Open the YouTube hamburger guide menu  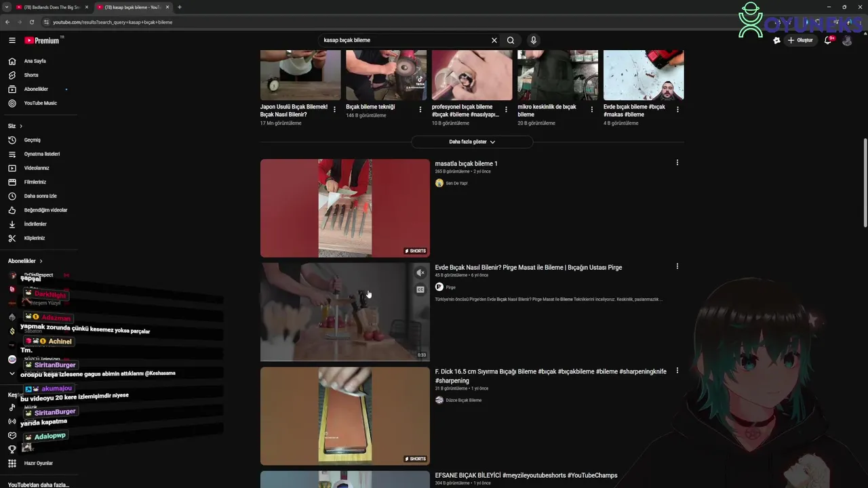12,41
